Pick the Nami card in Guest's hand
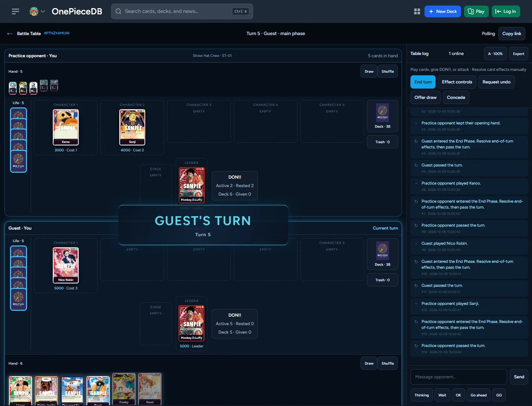Viewport: 532px width, 406px height. 150,389
